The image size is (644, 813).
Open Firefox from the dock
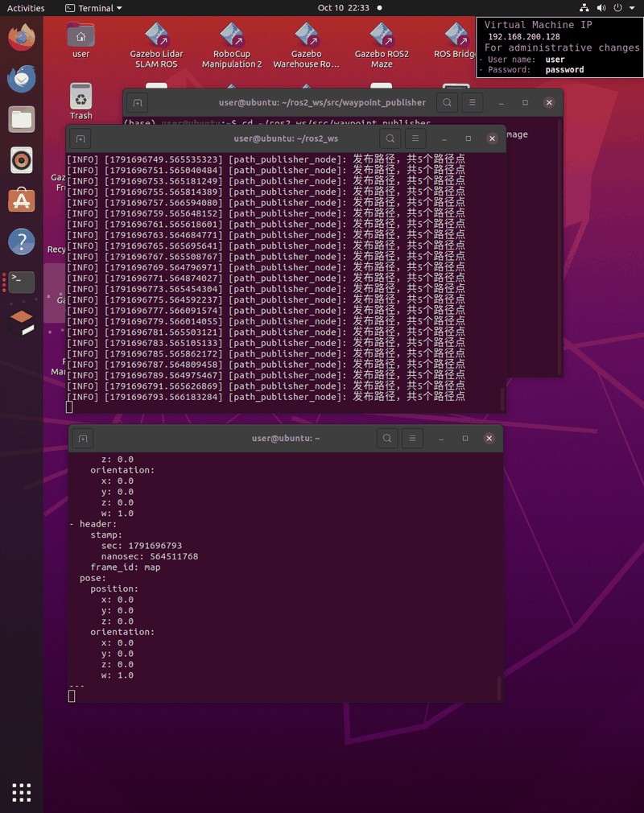[x=21, y=38]
